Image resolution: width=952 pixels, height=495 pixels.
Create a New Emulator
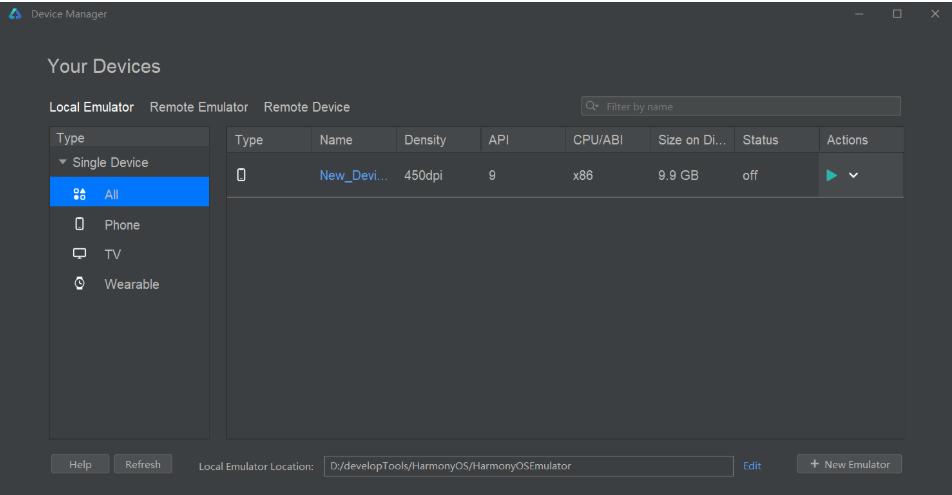pyautogui.click(x=849, y=464)
